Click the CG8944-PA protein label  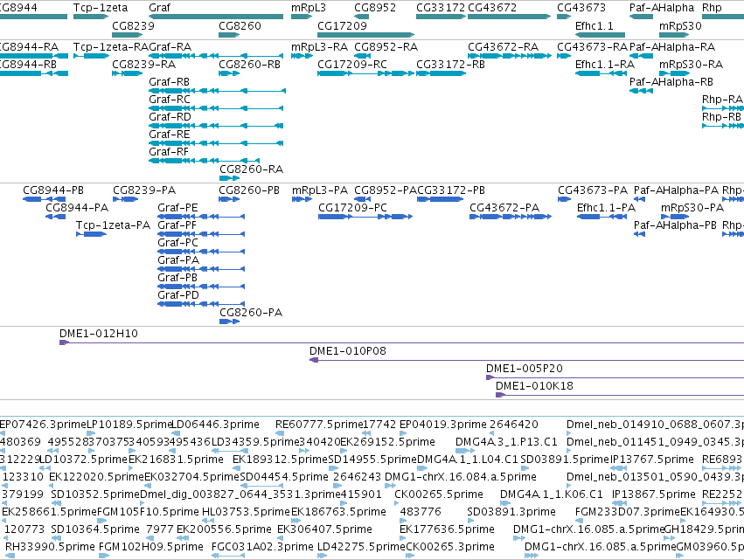[x=77, y=207]
